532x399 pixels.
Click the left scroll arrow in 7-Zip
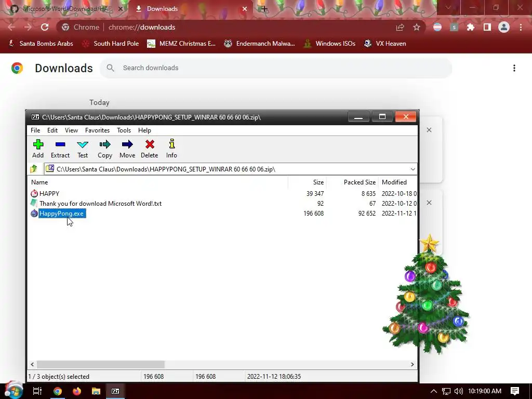click(32, 364)
